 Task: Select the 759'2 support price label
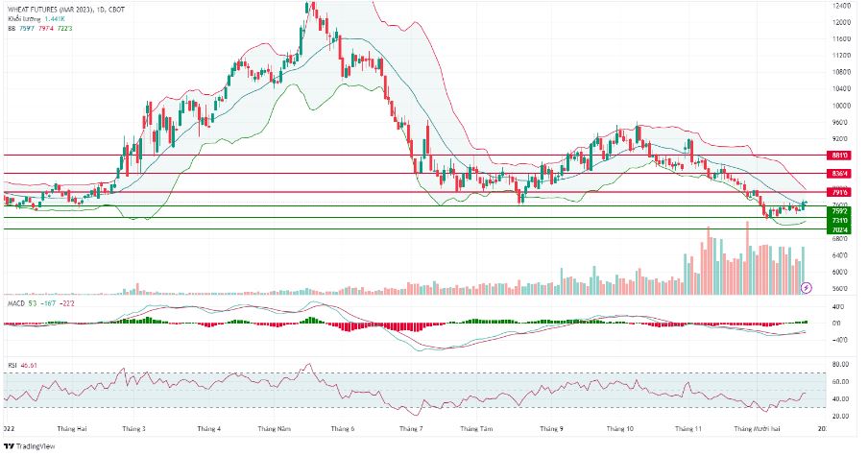tap(839, 211)
